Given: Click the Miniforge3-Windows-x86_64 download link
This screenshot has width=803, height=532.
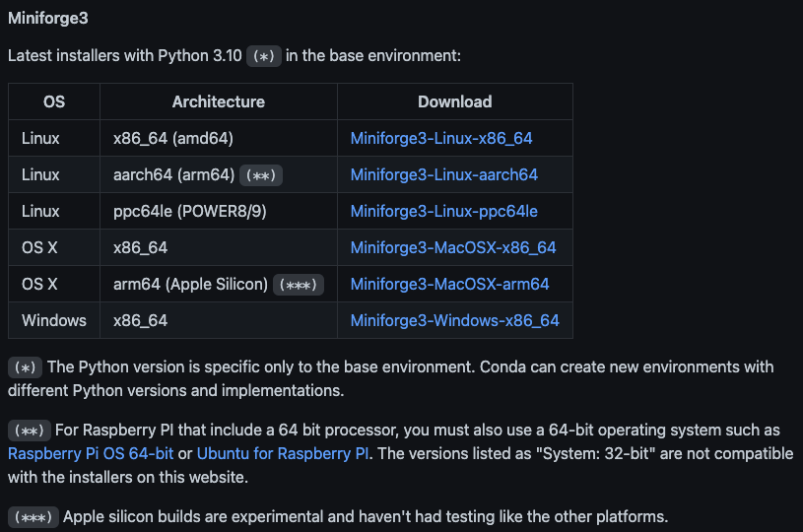Looking at the screenshot, I should 454,320.
